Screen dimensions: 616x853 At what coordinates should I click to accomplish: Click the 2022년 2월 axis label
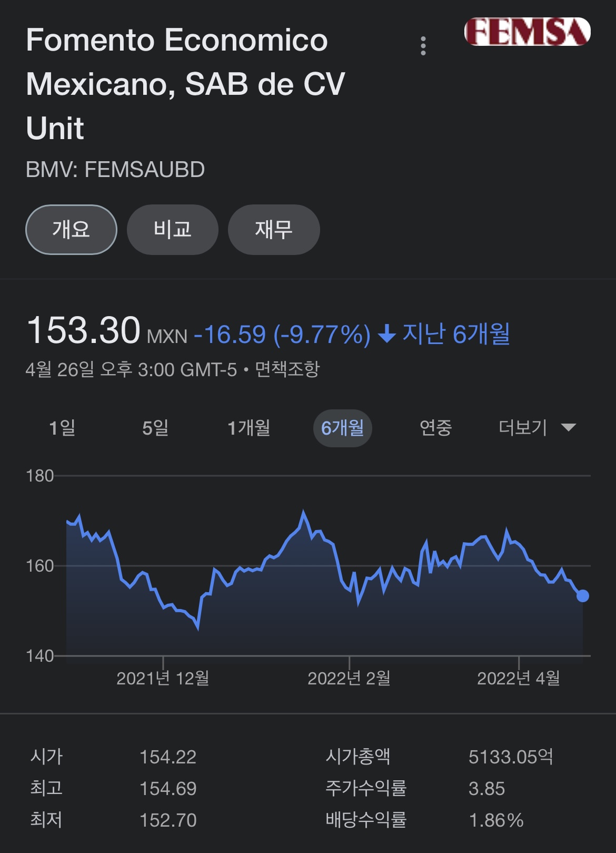pos(349,678)
